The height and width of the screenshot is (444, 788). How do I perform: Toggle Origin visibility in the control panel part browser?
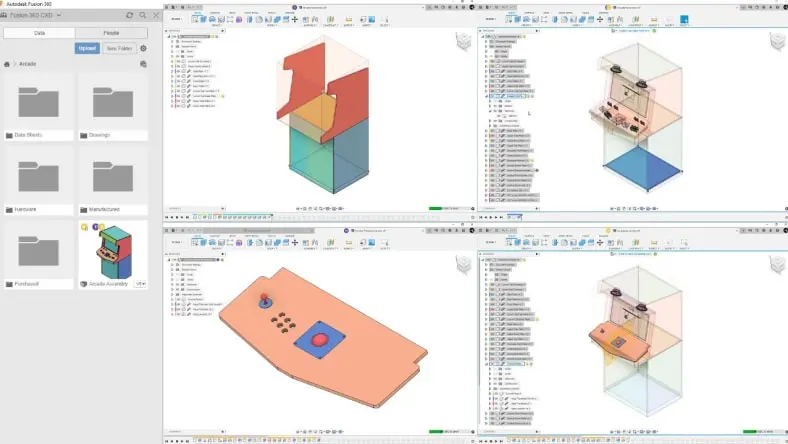pos(177,275)
